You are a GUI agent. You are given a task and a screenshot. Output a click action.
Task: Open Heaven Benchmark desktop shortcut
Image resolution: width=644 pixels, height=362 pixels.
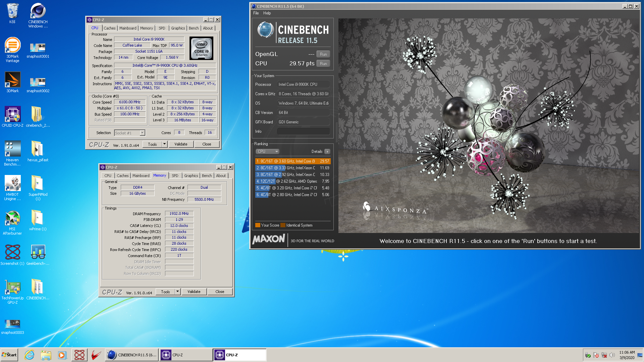tap(12, 153)
